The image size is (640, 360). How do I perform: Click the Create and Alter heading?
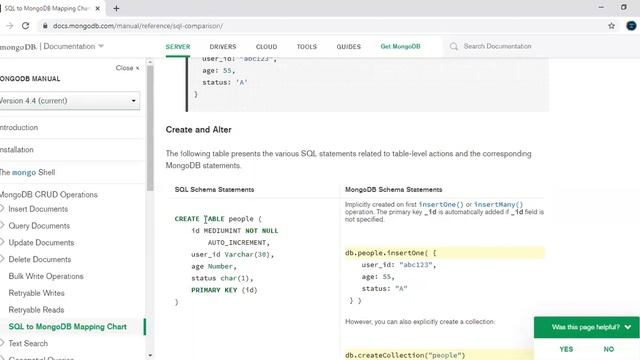(x=198, y=130)
